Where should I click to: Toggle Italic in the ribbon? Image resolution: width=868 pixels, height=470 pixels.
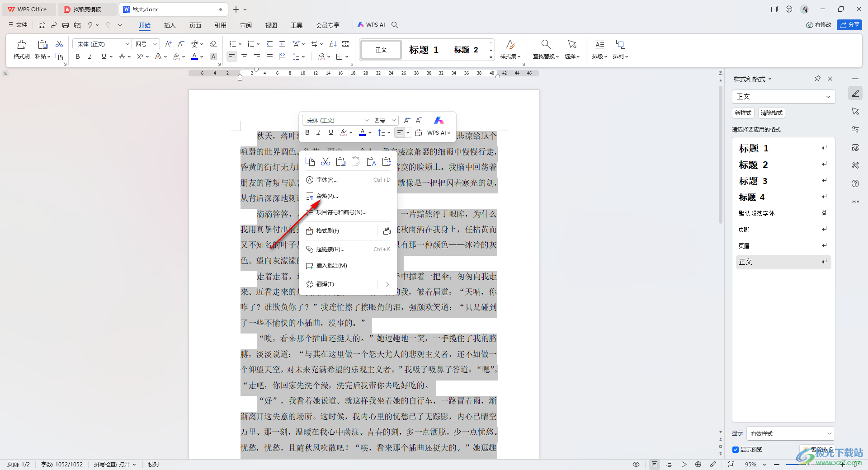tap(90, 56)
